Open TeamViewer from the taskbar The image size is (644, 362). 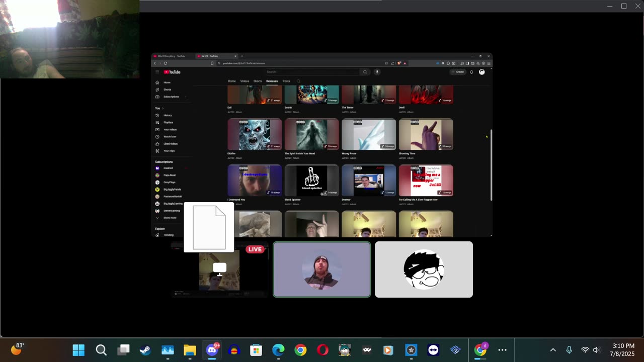click(x=433, y=350)
